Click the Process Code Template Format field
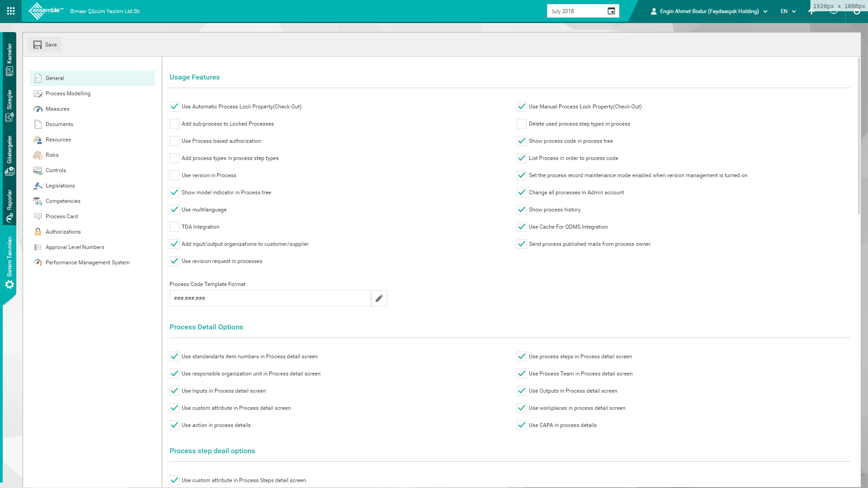 270,298
